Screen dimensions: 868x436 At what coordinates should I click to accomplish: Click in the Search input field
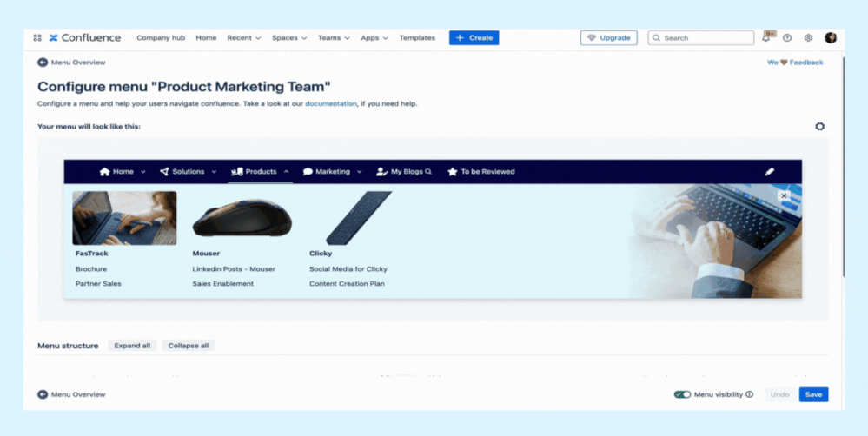(x=701, y=37)
